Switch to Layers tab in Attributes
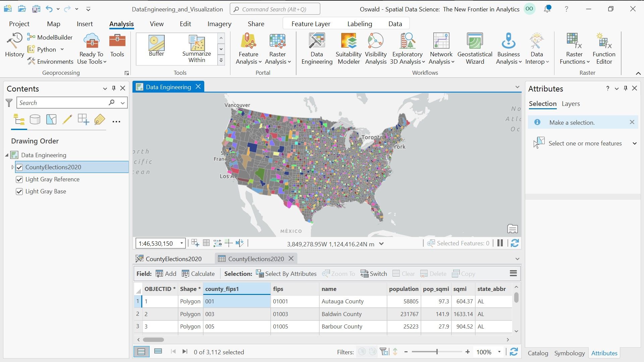The width and height of the screenshot is (644, 362). click(x=571, y=104)
